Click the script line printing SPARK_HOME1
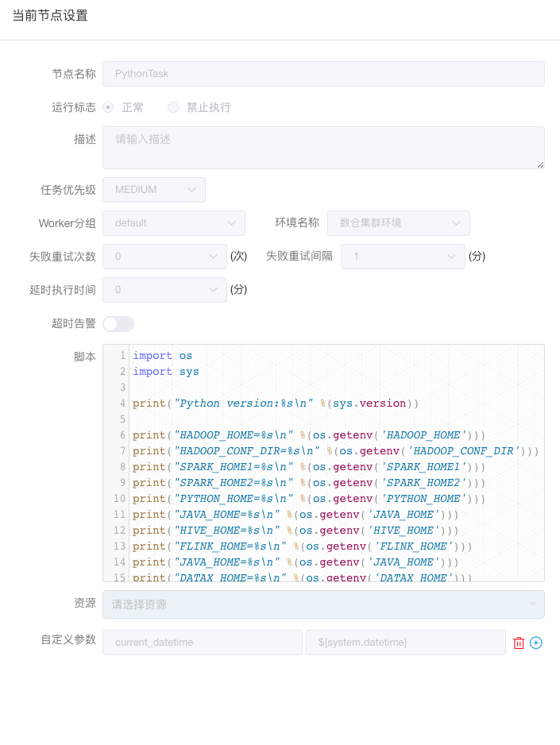Screen dimensions: 560x745 (x=309, y=467)
